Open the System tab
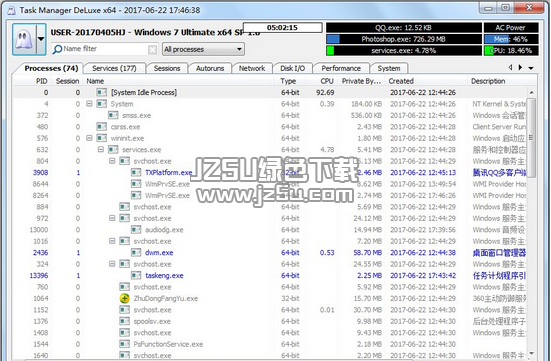Viewport: 551px width, 361px height. coord(389,68)
